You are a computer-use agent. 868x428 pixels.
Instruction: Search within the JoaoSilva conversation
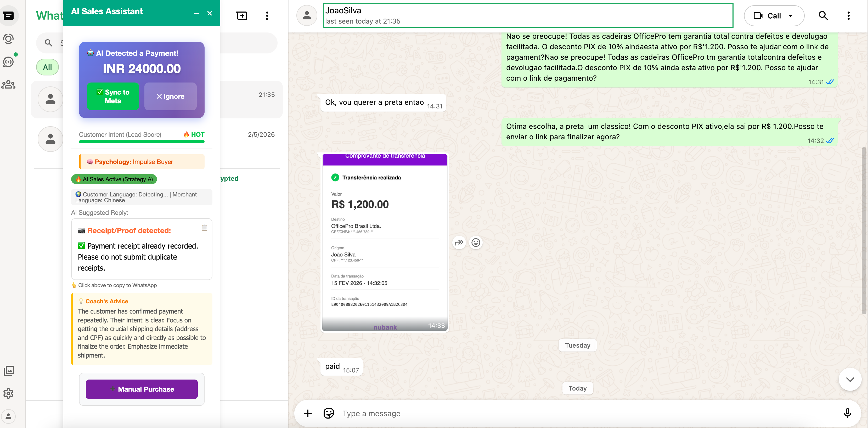click(823, 15)
